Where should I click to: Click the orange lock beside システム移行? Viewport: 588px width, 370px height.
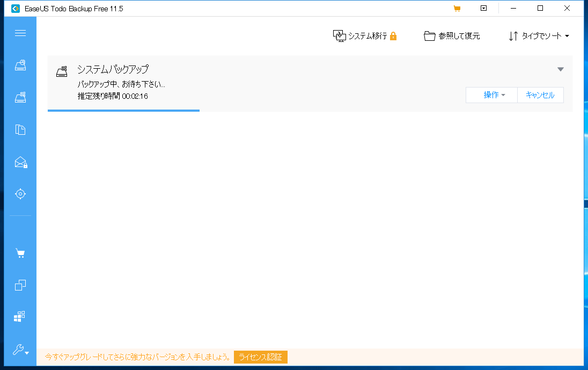point(393,36)
